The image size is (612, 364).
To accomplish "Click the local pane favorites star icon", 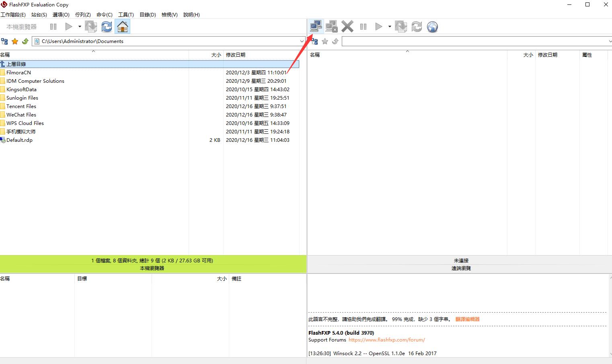I will (x=15, y=41).
